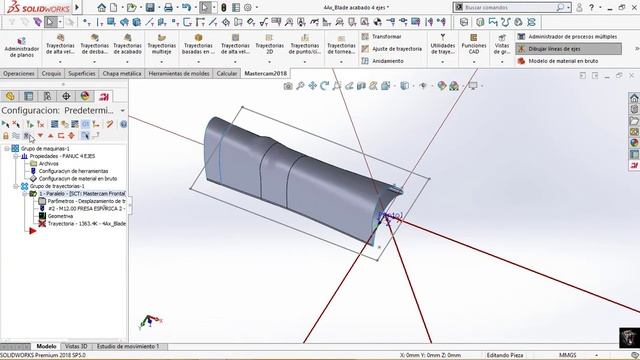Screen dimensions: 640x360
Task: Open dropdown under Trayectorias multieje
Action: tap(162, 62)
